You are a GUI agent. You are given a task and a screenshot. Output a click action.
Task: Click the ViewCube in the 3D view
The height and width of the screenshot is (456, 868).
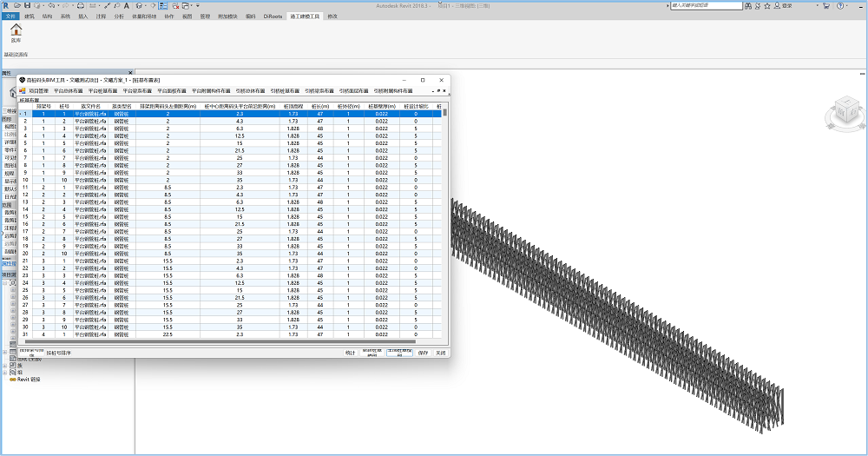pyautogui.click(x=846, y=114)
